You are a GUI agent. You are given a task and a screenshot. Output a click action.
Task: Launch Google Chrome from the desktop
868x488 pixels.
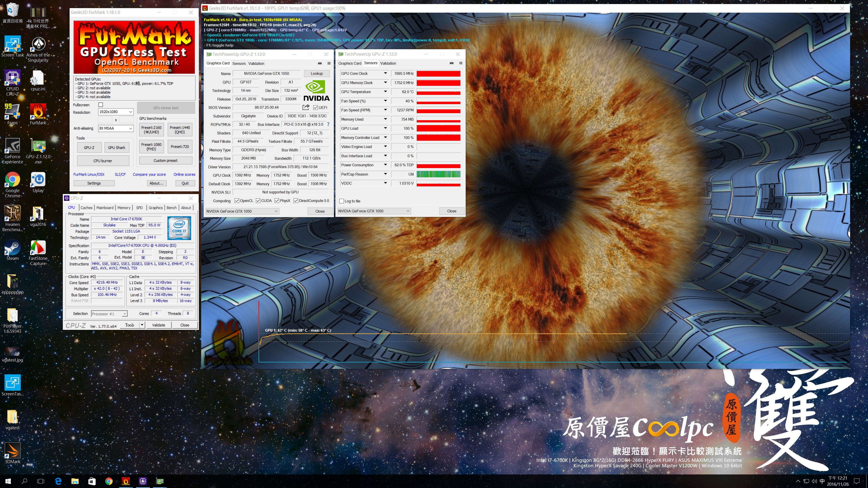coord(12,185)
